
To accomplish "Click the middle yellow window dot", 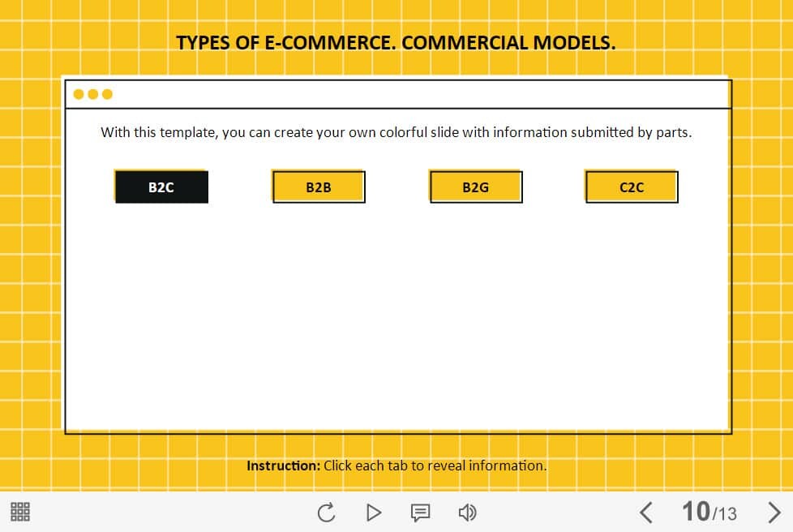I will point(93,94).
